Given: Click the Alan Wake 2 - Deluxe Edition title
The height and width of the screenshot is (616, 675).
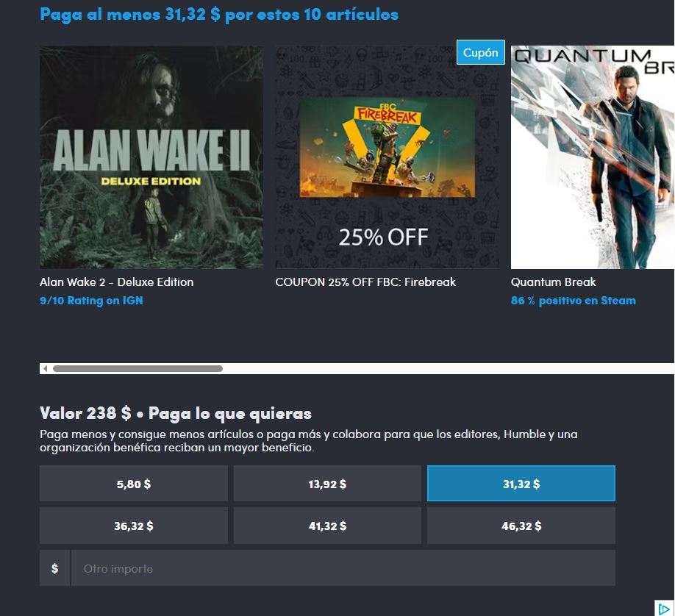Looking at the screenshot, I should [117, 282].
